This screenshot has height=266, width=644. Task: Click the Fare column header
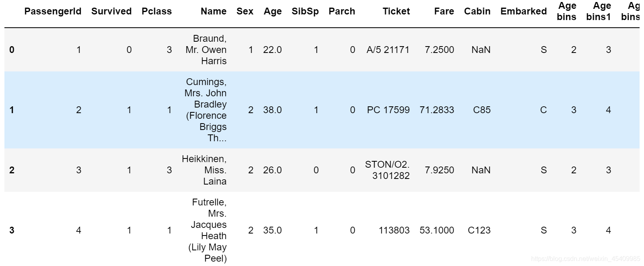pyautogui.click(x=444, y=11)
